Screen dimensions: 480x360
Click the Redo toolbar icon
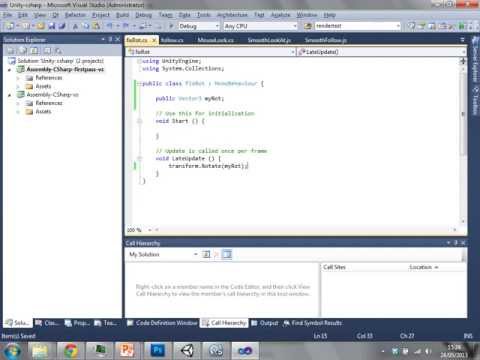tap(126, 26)
